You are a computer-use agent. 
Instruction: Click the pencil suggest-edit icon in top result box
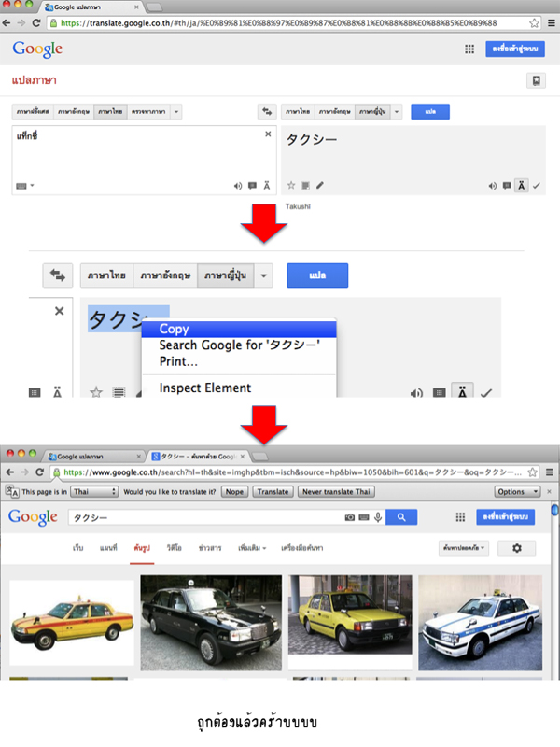[x=320, y=185]
